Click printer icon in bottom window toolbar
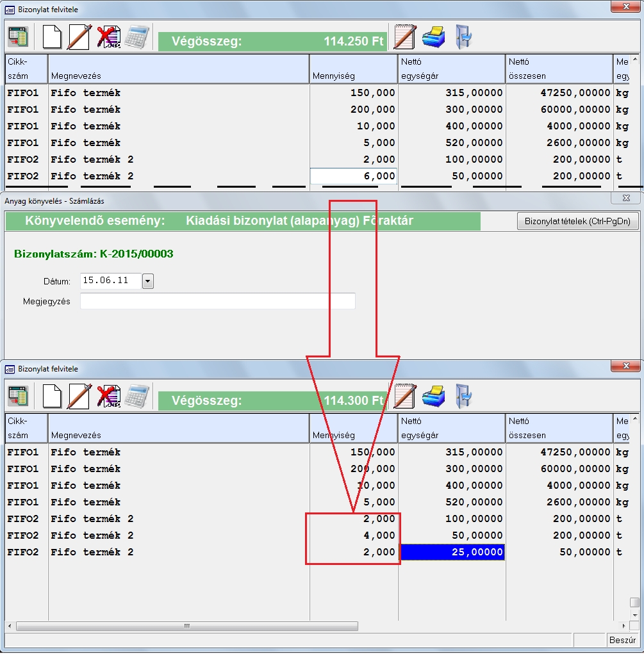Image resolution: width=644 pixels, height=654 pixels. (x=434, y=396)
